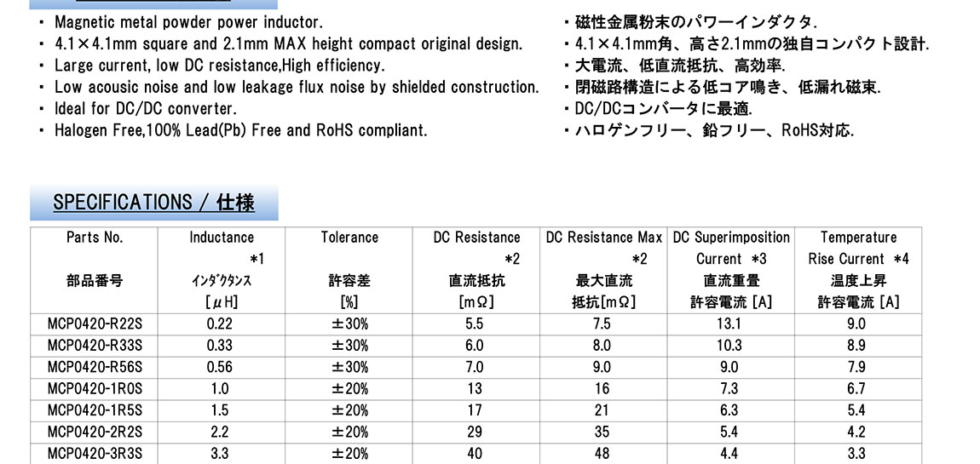Click the Inductance column header
Viewport: 980px width, 464px height.
(222, 238)
